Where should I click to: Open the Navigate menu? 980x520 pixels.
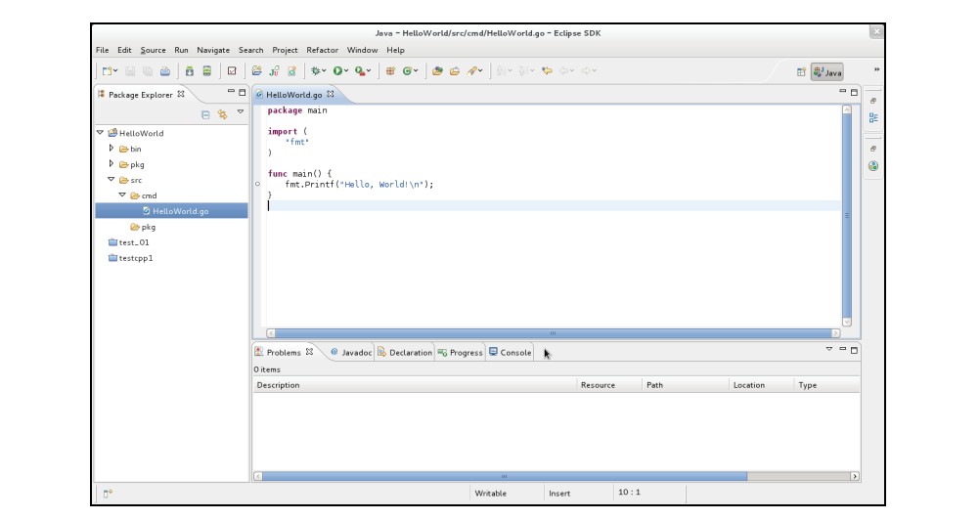pyautogui.click(x=213, y=50)
